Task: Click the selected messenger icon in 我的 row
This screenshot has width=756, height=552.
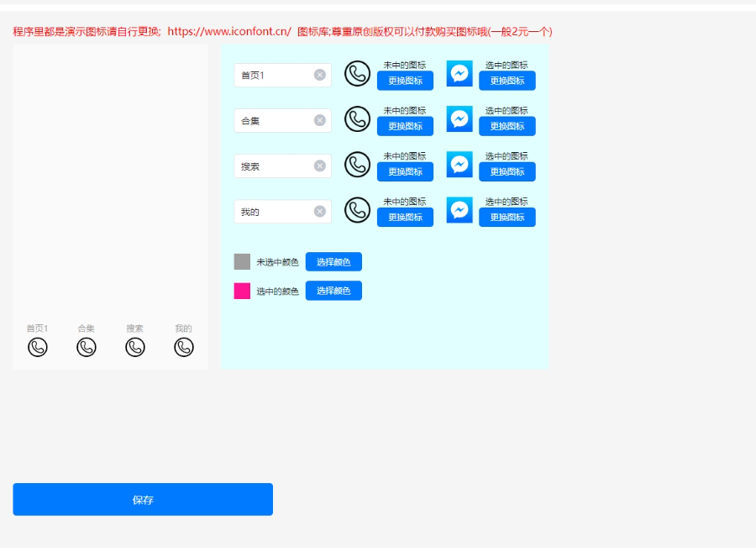Action: [x=459, y=210]
